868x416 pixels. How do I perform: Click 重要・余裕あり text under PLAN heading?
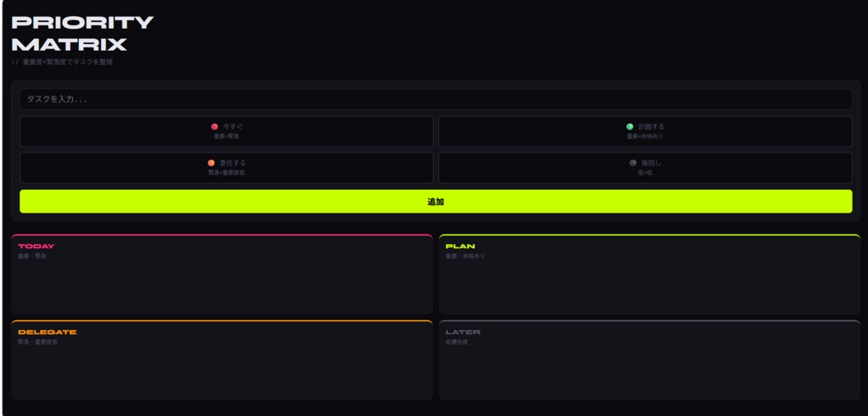click(x=465, y=256)
